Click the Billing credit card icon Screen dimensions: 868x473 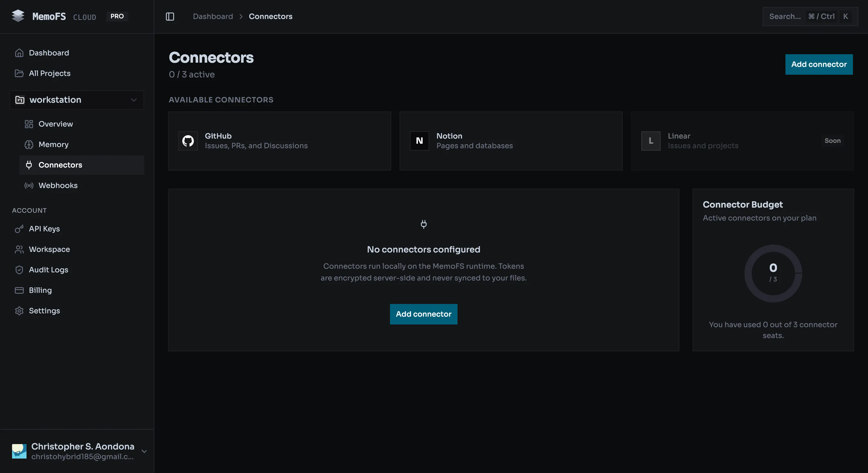click(x=19, y=290)
